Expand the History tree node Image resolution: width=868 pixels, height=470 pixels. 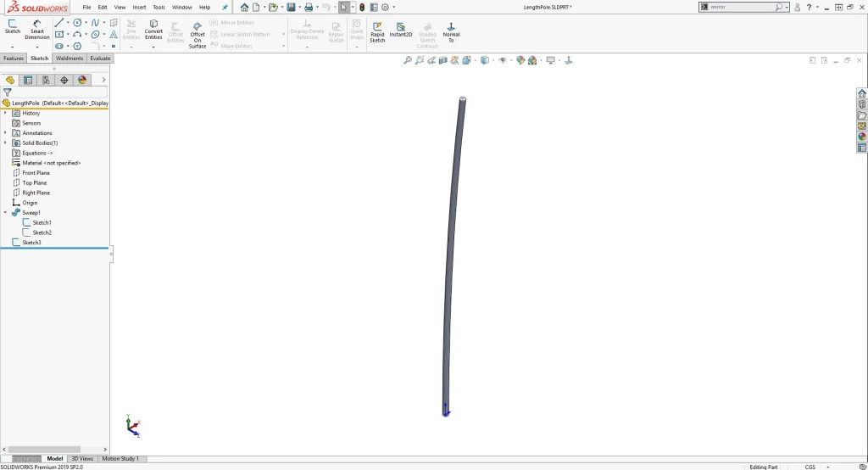click(x=5, y=113)
